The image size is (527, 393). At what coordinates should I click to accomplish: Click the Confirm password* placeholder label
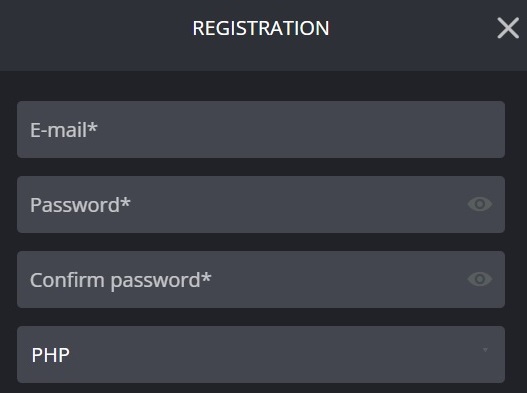[121, 280]
